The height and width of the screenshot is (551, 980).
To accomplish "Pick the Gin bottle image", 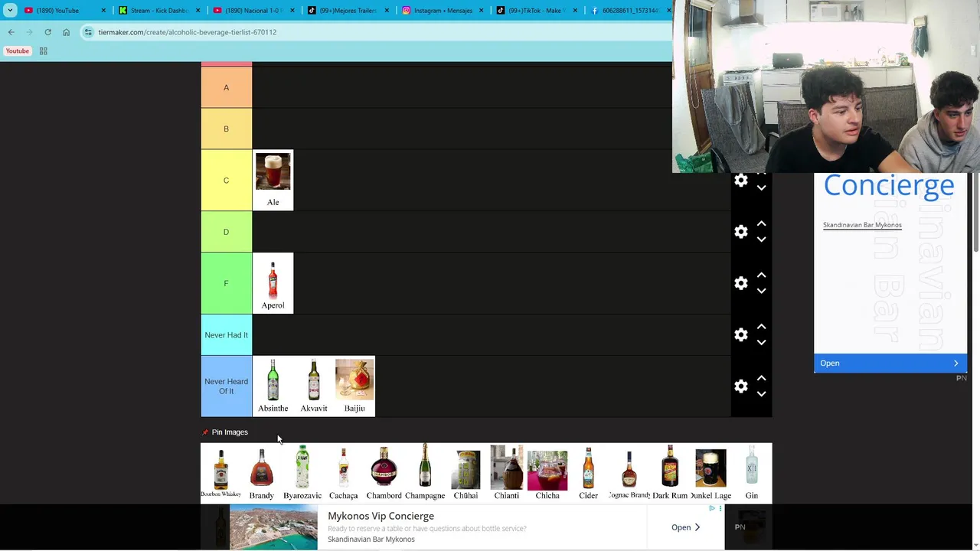I will [x=752, y=473].
